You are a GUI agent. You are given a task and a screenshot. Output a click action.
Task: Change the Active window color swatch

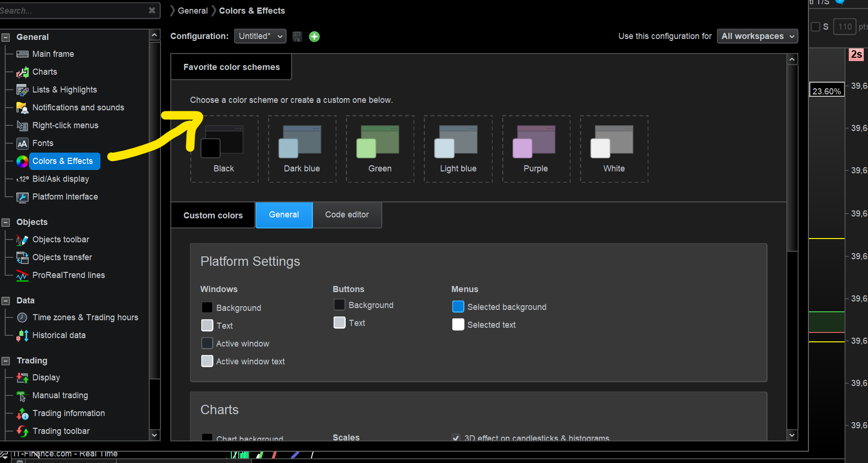(207, 343)
